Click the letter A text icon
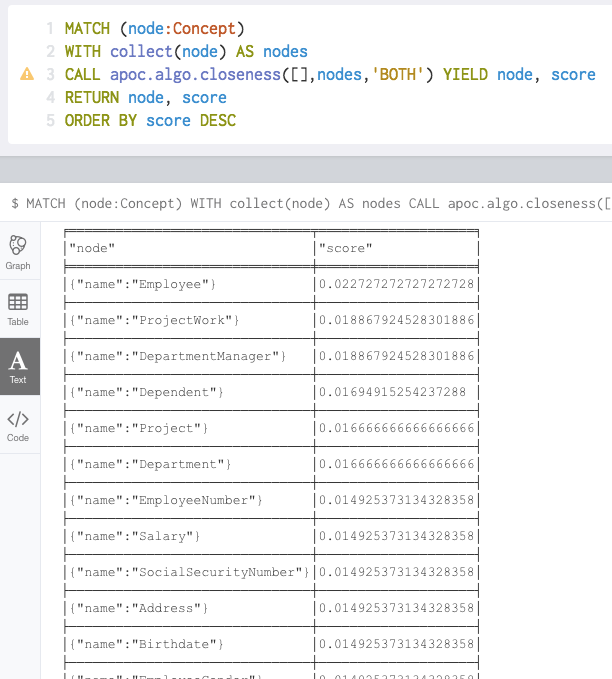This screenshot has width=612, height=679. pyautogui.click(x=18, y=360)
